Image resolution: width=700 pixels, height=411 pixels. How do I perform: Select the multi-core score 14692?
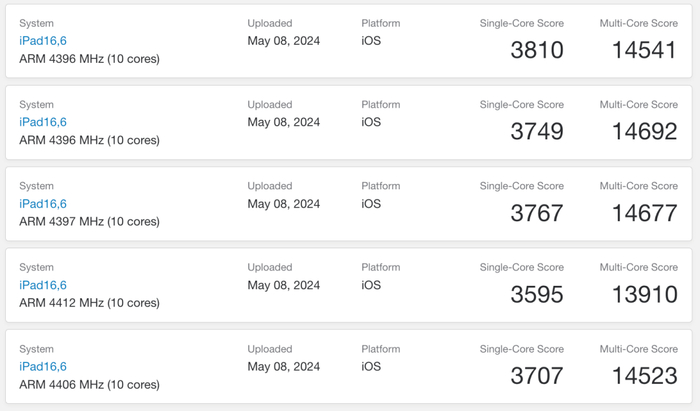tap(643, 132)
